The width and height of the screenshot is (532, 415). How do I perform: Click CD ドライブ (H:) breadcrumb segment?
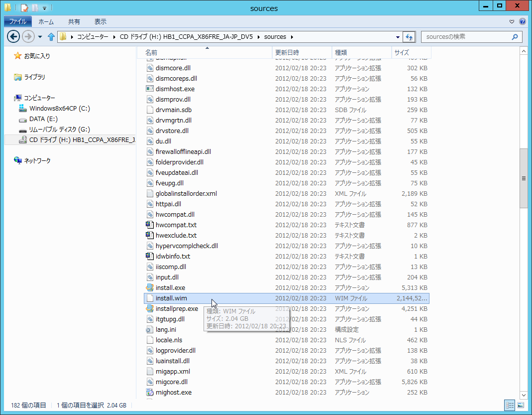point(186,37)
